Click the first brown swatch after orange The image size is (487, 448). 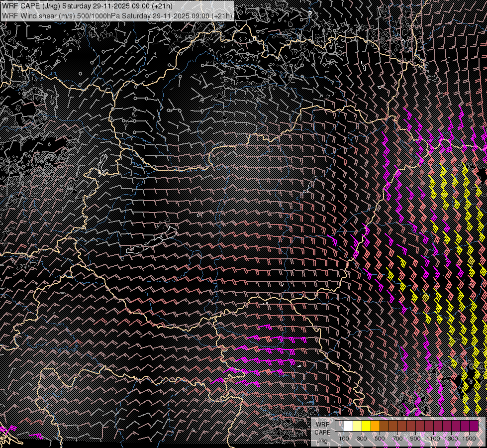tap(384, 426)
